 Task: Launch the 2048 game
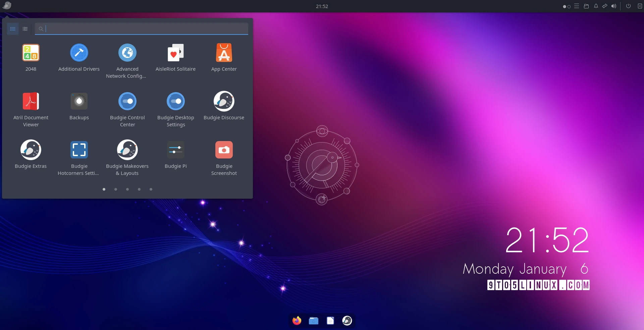pyautogui.click(x=31, y=53)
